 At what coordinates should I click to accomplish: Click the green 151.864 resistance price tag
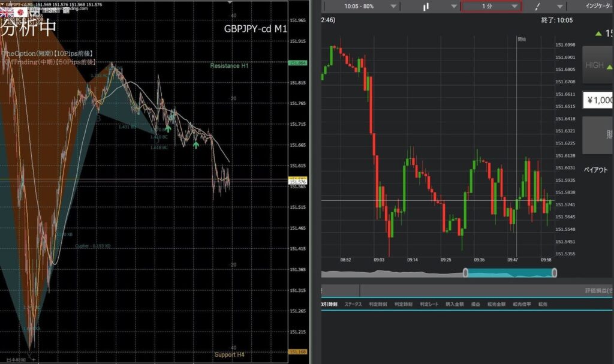(x=297, y=63)
